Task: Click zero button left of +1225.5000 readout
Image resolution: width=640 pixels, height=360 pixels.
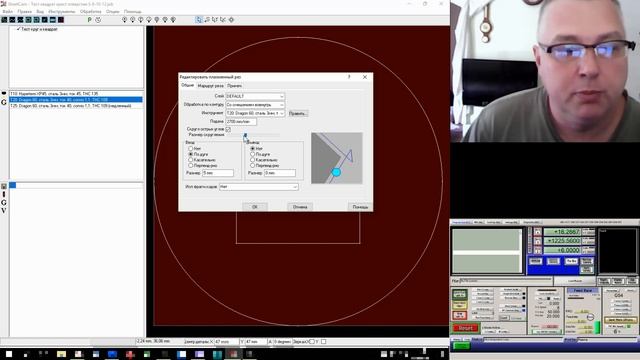Action: click(538, 241)
